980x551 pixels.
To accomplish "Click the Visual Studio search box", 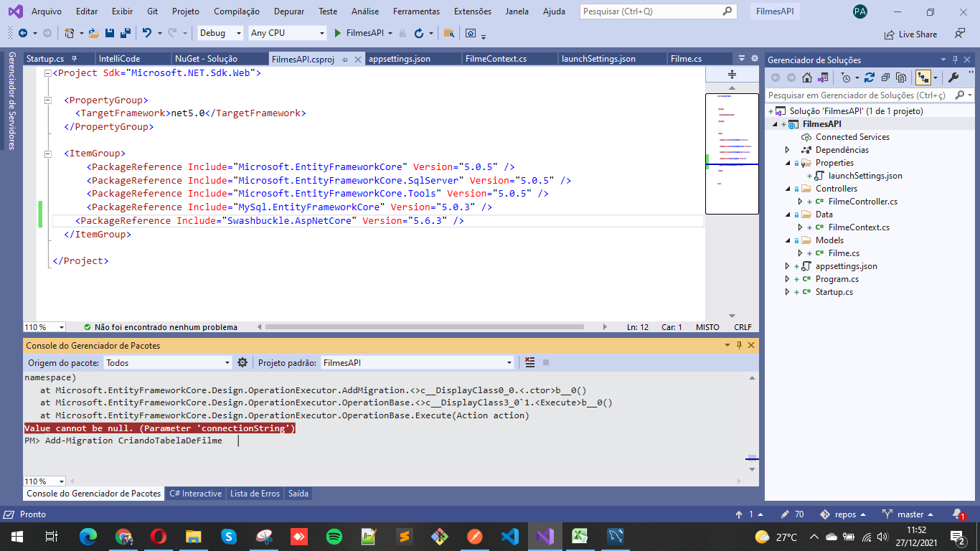I will (658, 11).
